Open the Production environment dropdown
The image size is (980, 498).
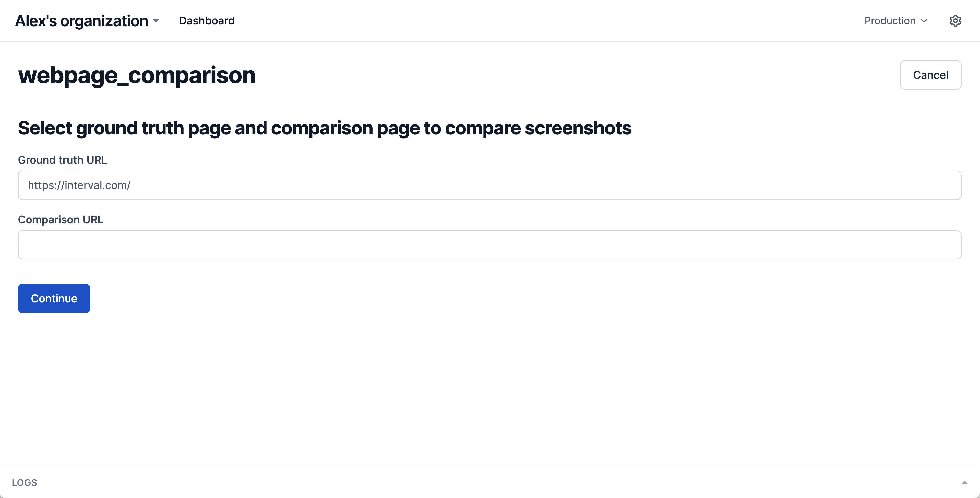895,21
